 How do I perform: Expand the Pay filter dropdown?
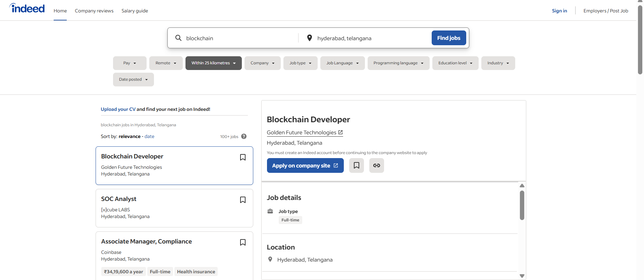coord(129,63)
